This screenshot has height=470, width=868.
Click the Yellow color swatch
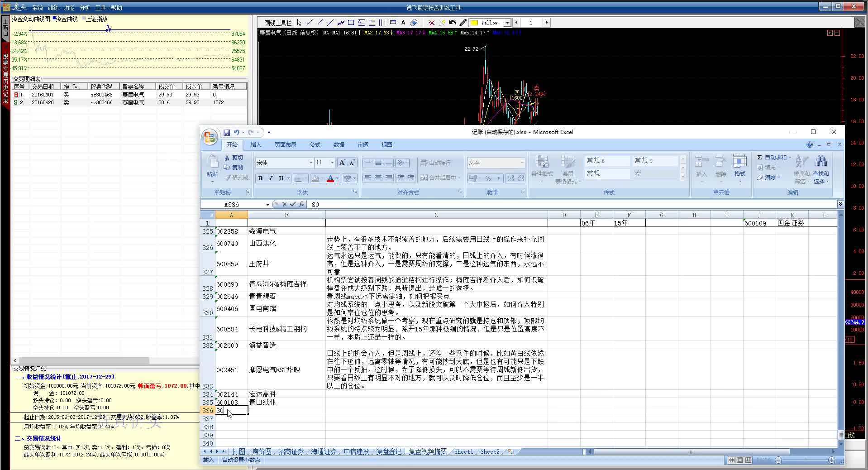point(474,23)
